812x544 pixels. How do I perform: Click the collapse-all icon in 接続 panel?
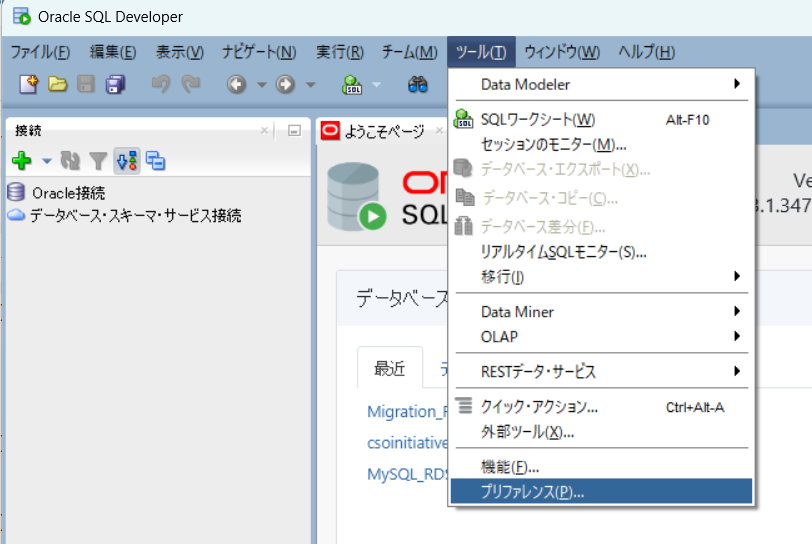(155, 161)
